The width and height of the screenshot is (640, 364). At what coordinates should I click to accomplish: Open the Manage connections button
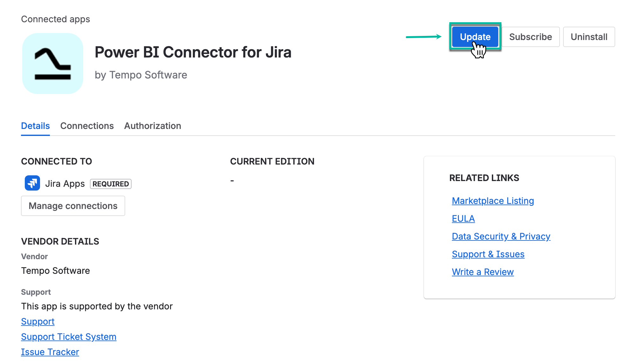(x=73, y=206)
